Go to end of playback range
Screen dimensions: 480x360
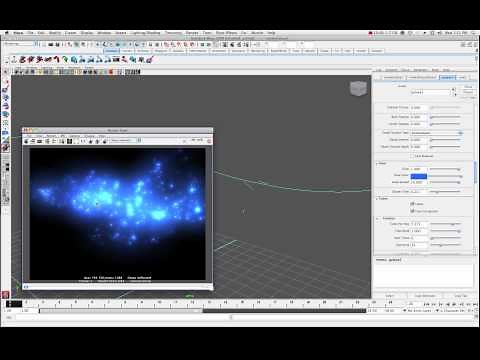475,304
